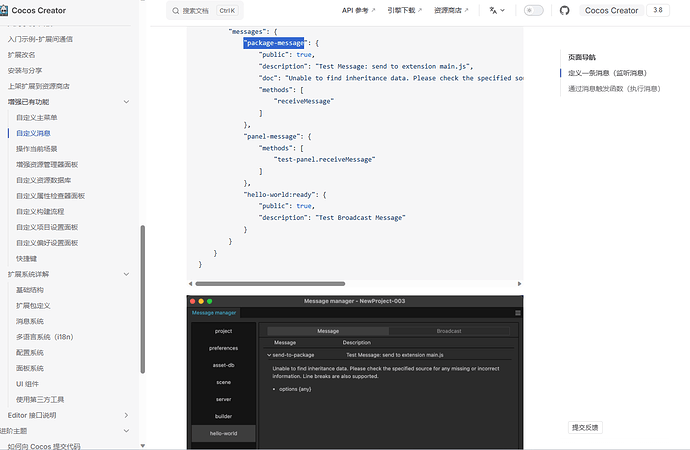Open 自定义主菜单 page
Viewport: 690px width, 450px height.
point(37,117)
